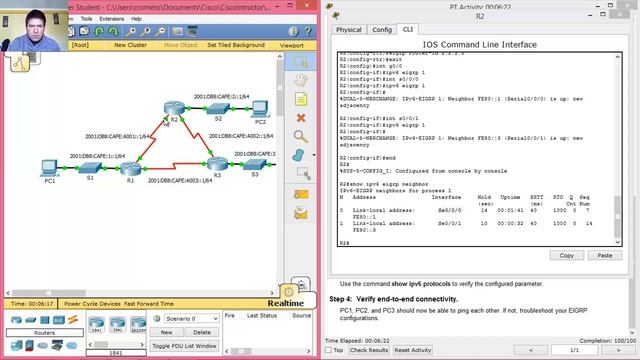Click New scenario button

pos(166,332)
